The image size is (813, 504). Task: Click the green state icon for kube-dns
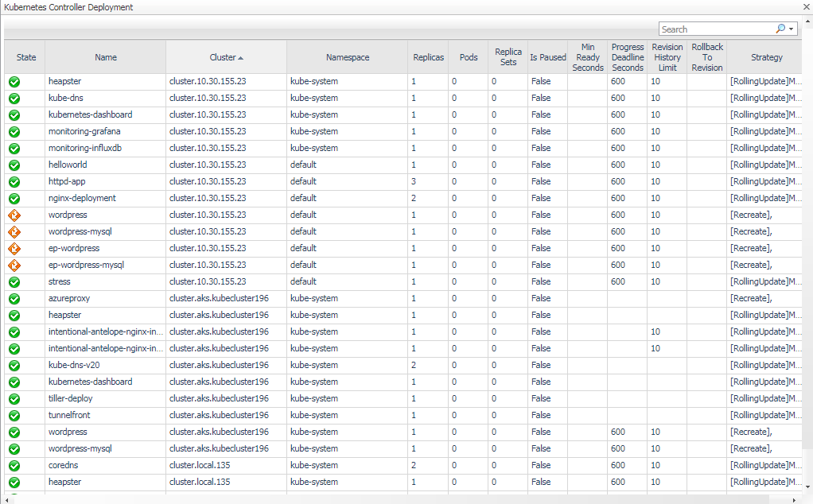[14, 99]
